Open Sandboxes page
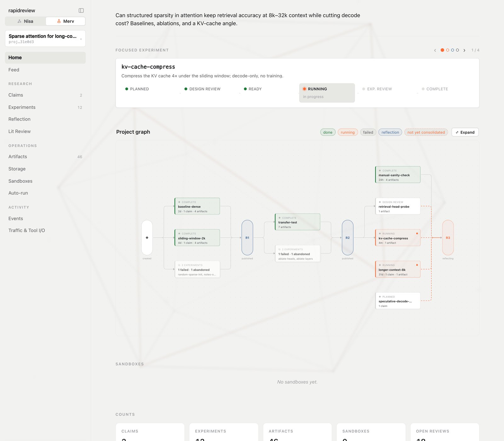504x441 pixels. (x=45, y=181)
